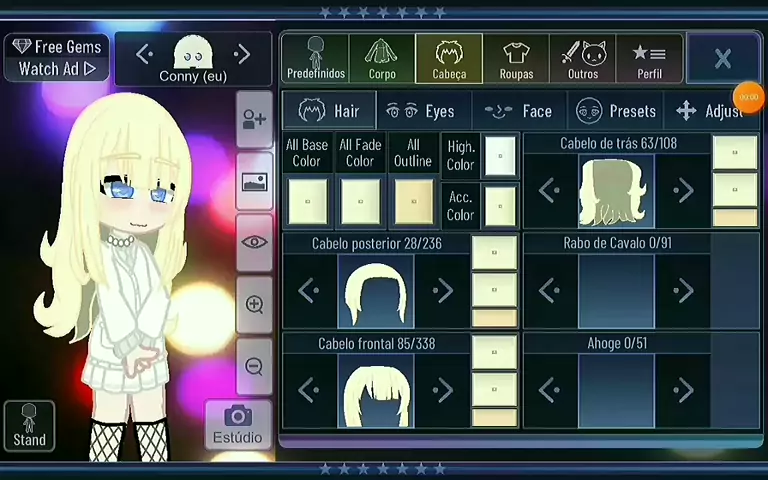
Task: Switch to the Eyes tab
Action: coord(421,111)
